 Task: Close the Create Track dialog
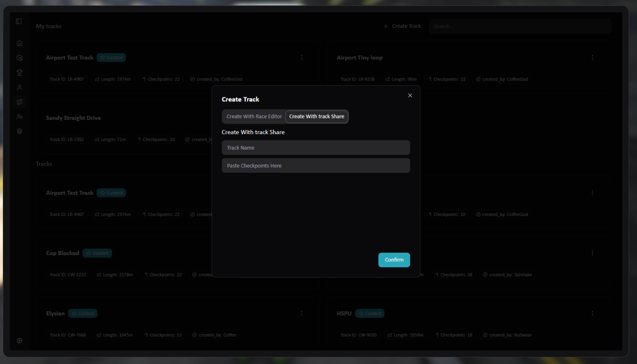[x=410, y=95]
